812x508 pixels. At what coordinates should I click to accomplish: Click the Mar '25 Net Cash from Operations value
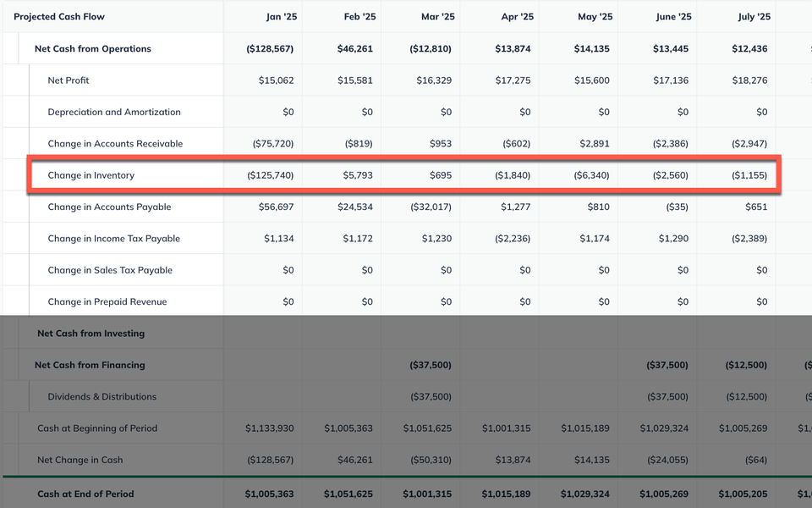point(431,49)
